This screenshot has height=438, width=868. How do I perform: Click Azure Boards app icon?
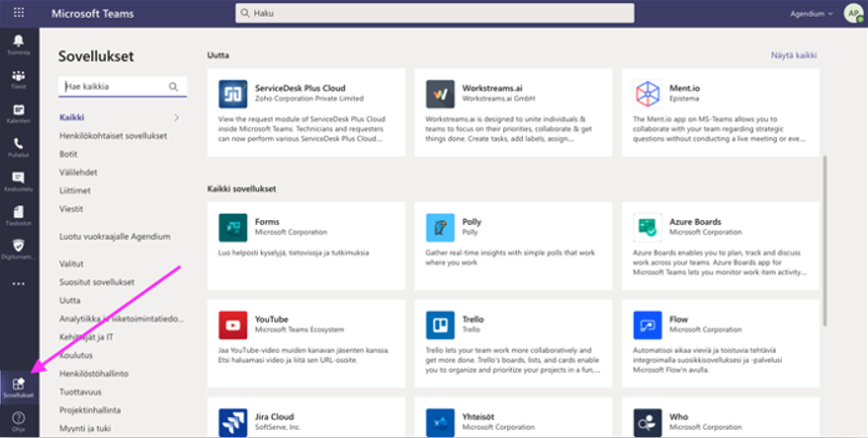[x=648, y=227]
